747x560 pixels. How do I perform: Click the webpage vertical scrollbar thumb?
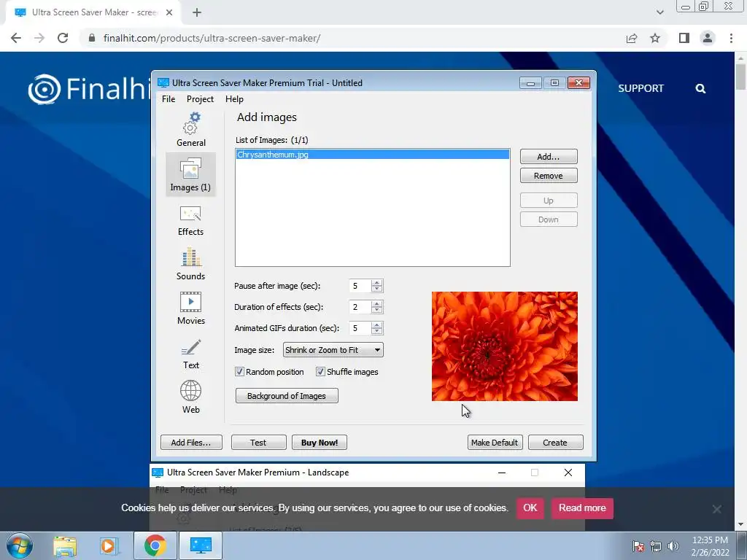tap(741, 76)
